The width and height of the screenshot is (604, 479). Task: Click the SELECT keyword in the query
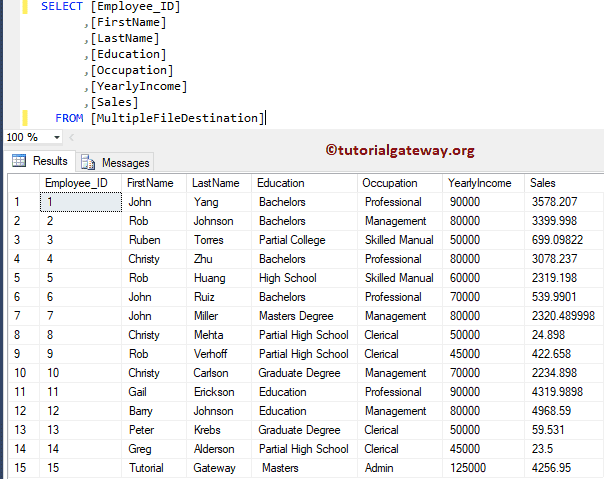(62, 6)
